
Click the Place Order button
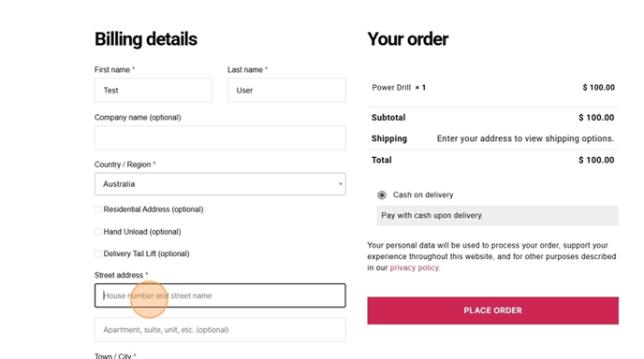tap(493, 310)
